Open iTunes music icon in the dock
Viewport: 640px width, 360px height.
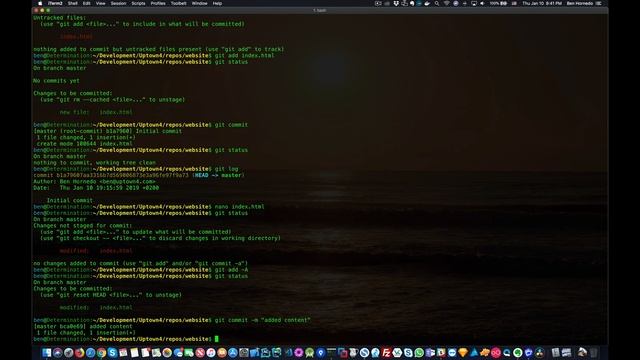[x=211, y=353]
